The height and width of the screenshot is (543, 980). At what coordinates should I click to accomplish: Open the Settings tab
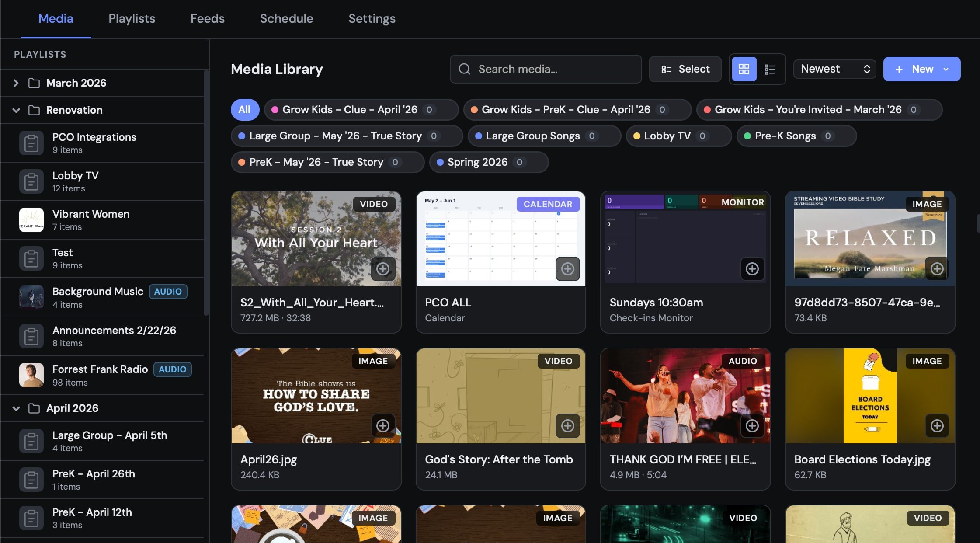click(x=372, y=18)
